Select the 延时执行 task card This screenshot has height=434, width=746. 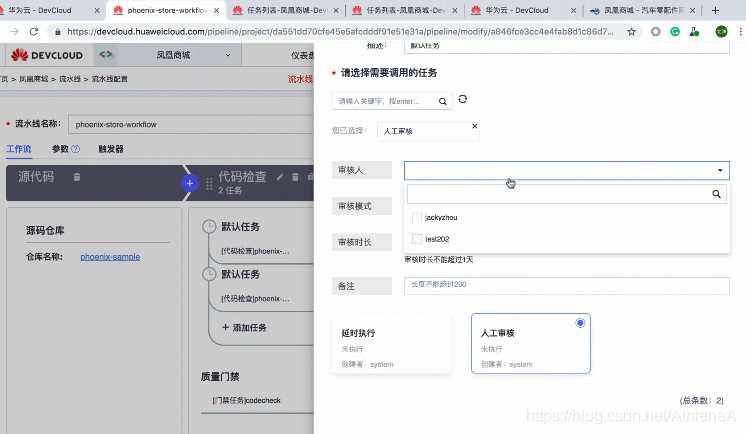[x=391, y=344]
